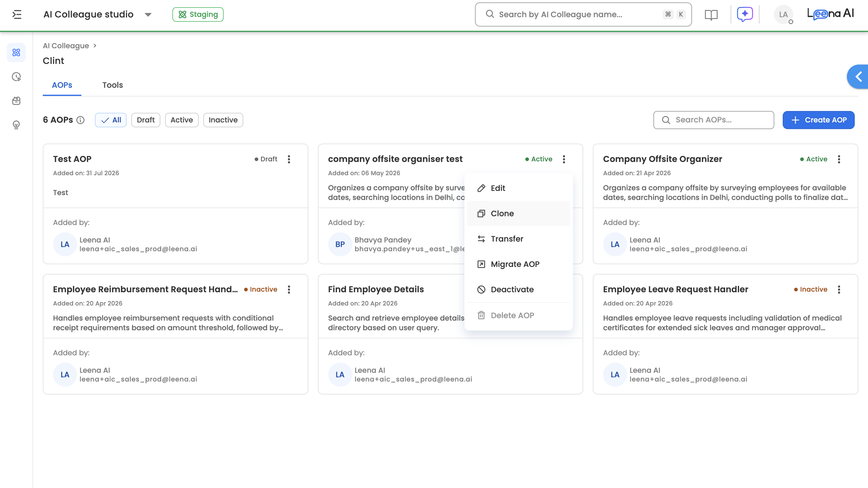Click the Leena AI logo
This screenshot has width=868, height=488.
pyautogui.click(x=830, y=14)
